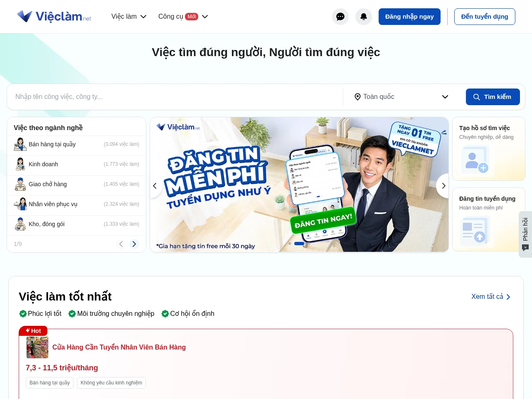Image resolution: width=532 pixels, height=399 pixels.
Task: Expand the Việc làm menu
Action: [x=129, y=17]
